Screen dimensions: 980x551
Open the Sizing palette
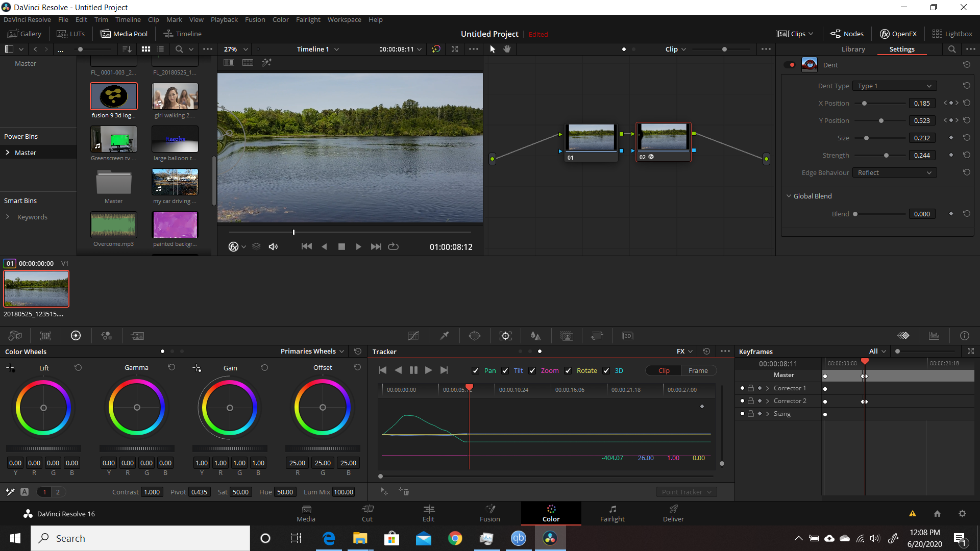tap(597, 336)
